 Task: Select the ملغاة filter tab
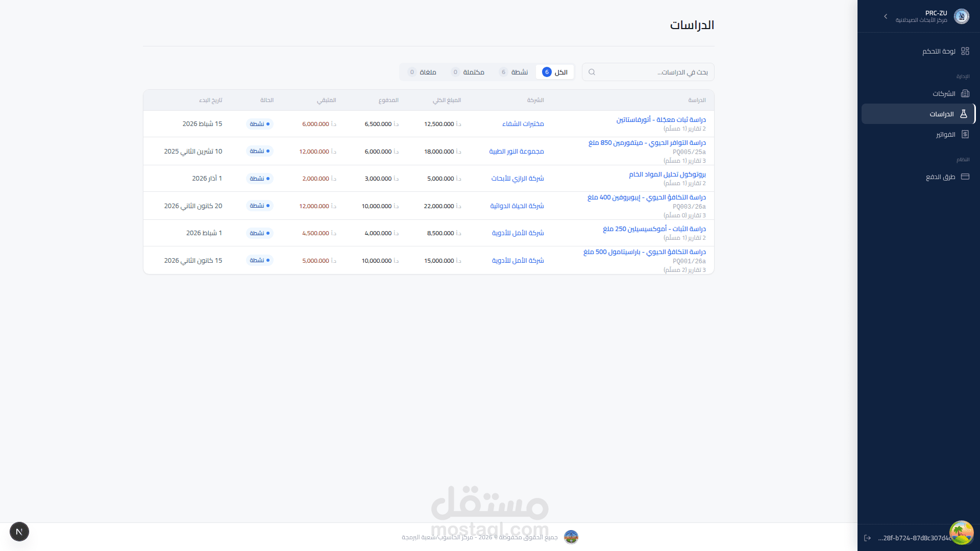coord(422,72)
